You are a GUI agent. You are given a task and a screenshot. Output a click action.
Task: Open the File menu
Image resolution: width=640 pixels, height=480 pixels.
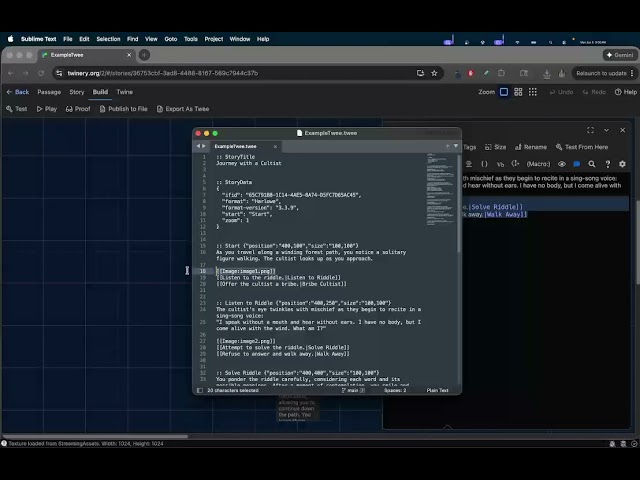(x=68, y=39)
